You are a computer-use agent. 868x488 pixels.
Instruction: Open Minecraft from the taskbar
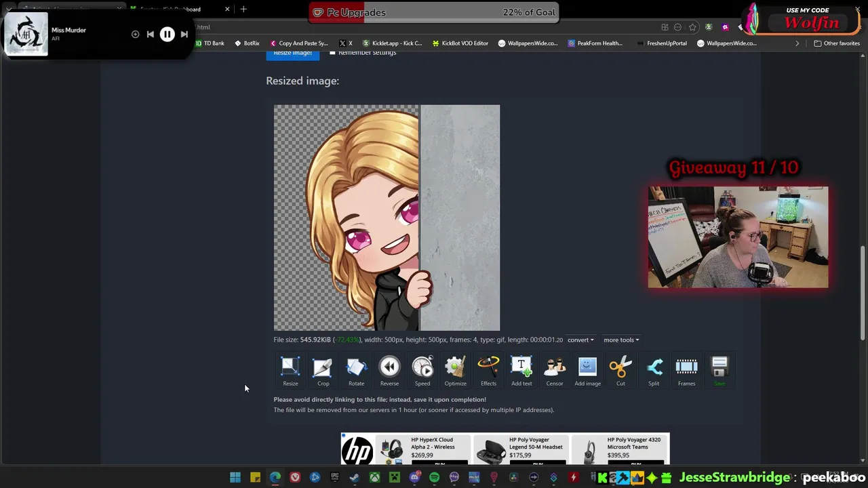coord(394,477)
